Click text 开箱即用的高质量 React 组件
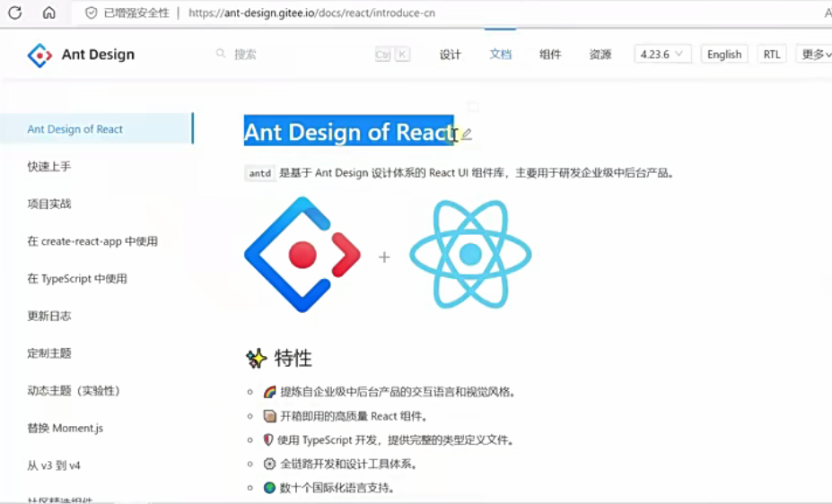This screenshot has width=832, height=504. (354, 416)
